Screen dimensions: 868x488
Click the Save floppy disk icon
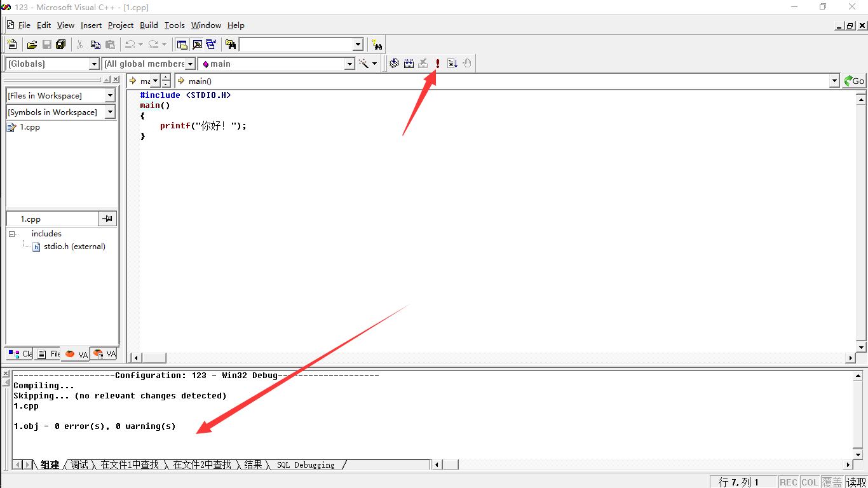click(x=46, y=44)
